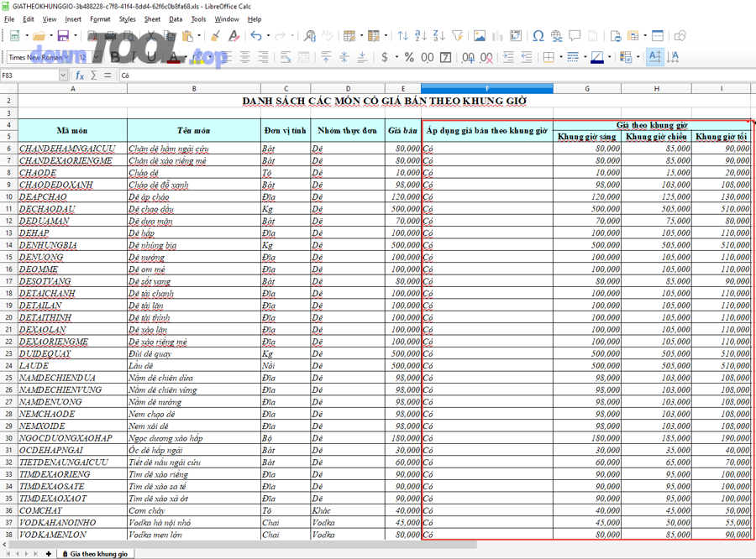This screenshot has height=559, width=756.
Task: Format as number with decimals
Action: click(428, 57)
